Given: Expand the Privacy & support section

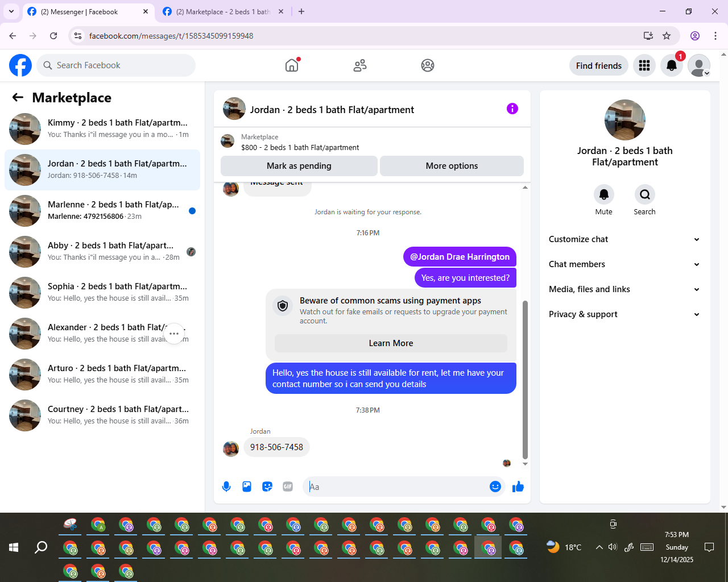Looking at the screenshot, I should pos(624,314).
